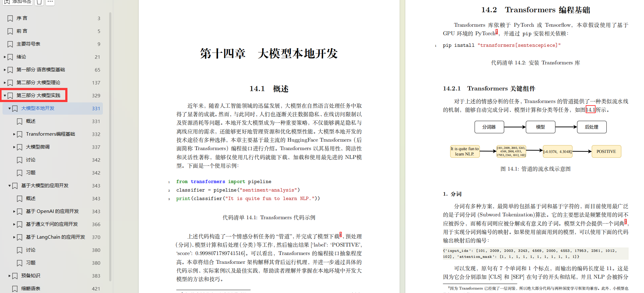
Task: Click bookmark icon of 概述 page 331
Action: [19, 122]
